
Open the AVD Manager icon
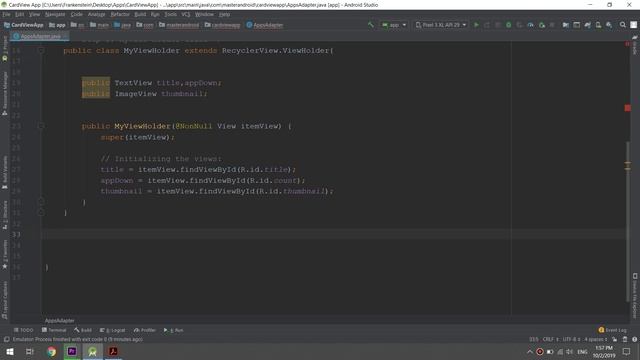coord(598,25)
